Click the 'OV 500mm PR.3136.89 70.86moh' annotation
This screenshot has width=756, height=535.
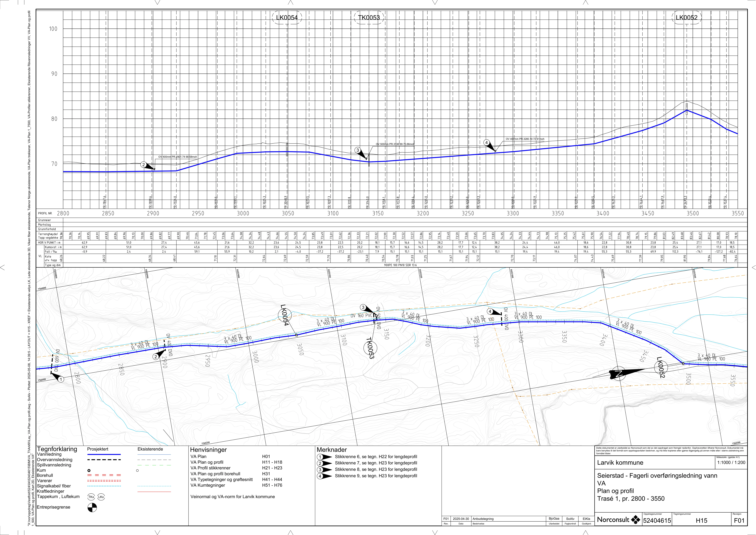click(395, 144)
